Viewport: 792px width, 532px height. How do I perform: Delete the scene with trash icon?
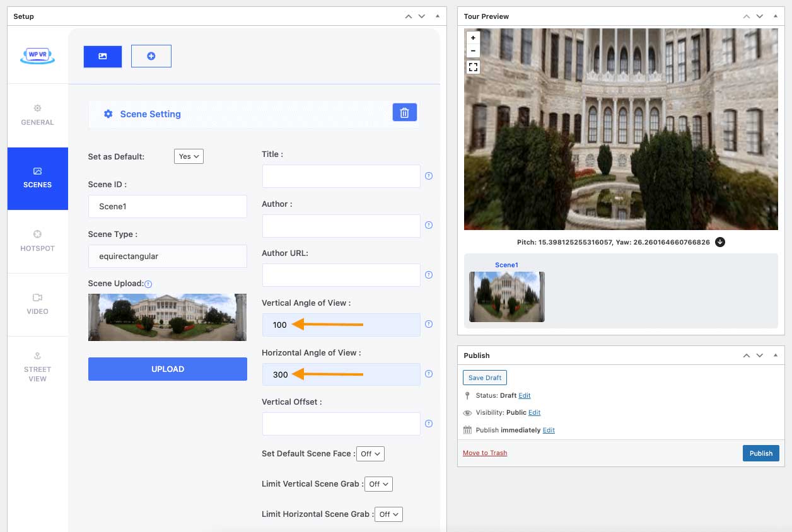point(404,113)
